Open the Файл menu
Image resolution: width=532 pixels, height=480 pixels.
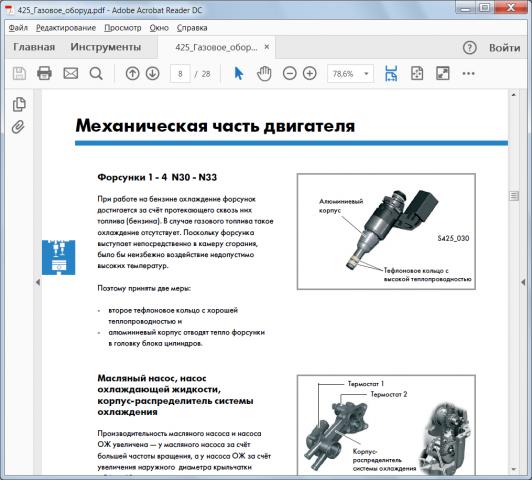point(18,28)
